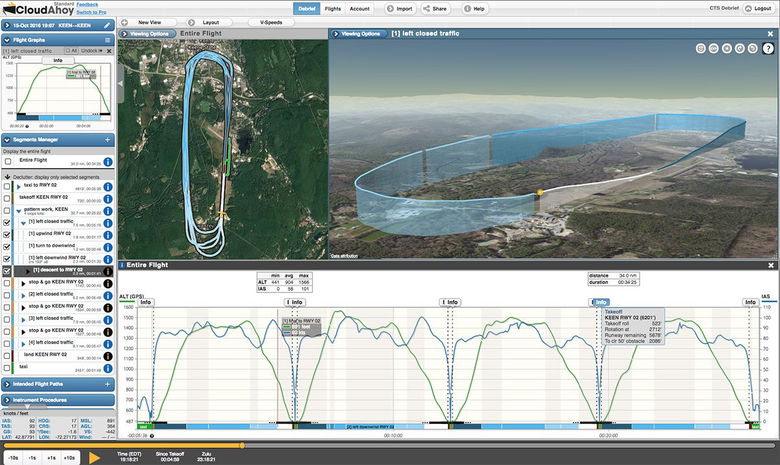Click the V-Speeds button
The image size is (780, 465).
271,22
